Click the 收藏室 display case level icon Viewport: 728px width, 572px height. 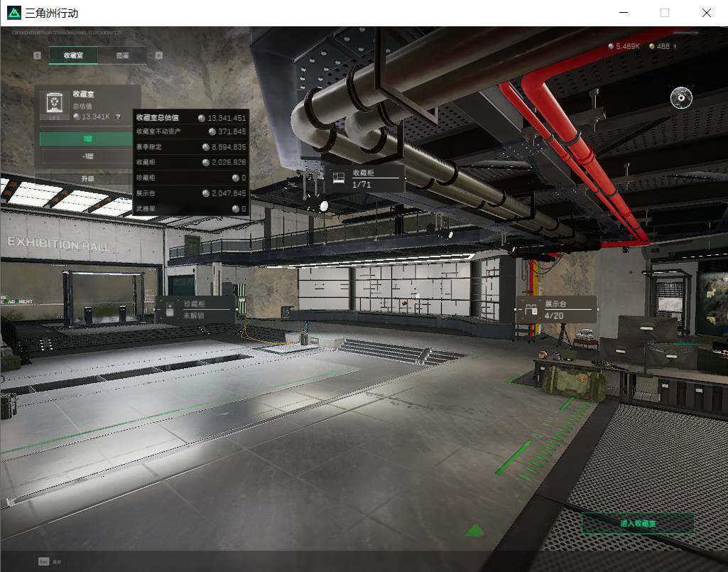point(55,105)
